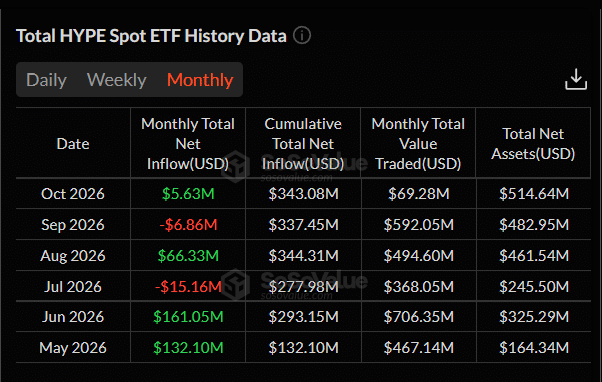The height and width of the screenshot is (382, 602).
Task: Click the $461.54M net assets cell
Action: pyautogui.click(x=534, y=256)
